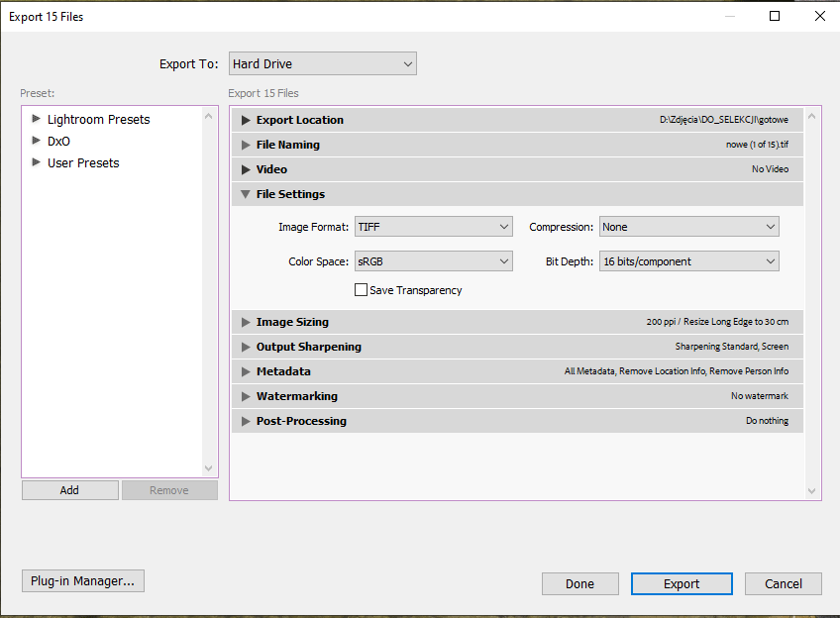Open the Bit Depth dropdown
The width and height of the screenshot is (840, 618).
coord(688,261)
